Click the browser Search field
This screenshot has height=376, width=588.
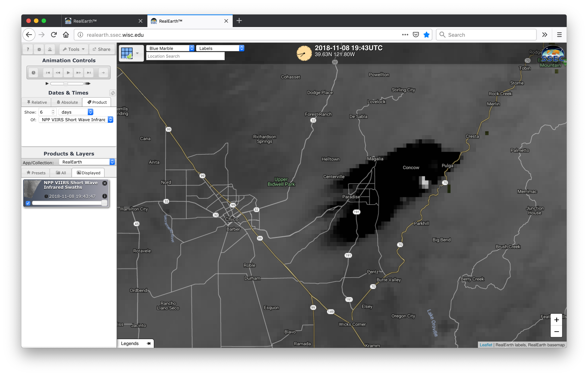coord(486,35)
